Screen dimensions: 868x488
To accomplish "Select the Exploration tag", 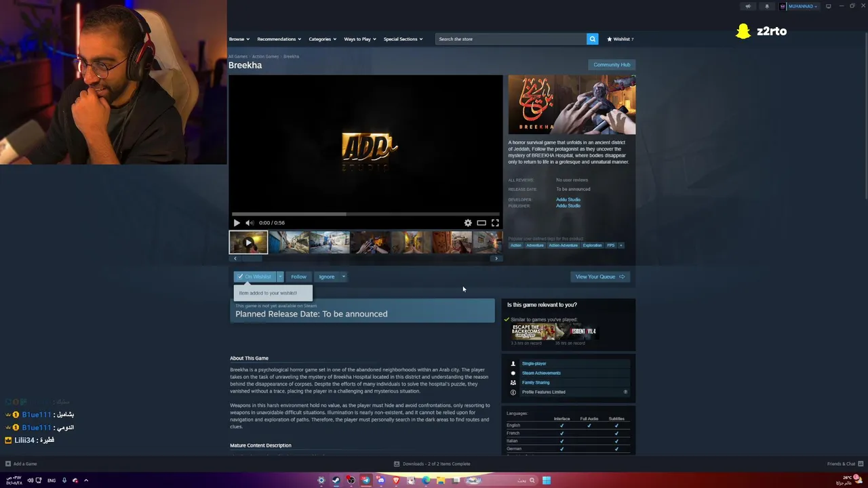I will pos(592,245).
